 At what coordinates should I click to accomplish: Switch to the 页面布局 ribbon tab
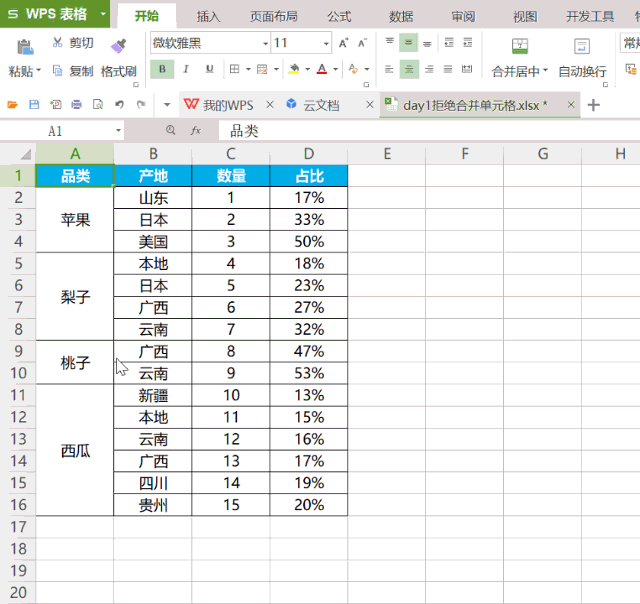pyautogui.click(x=274, y=16)
